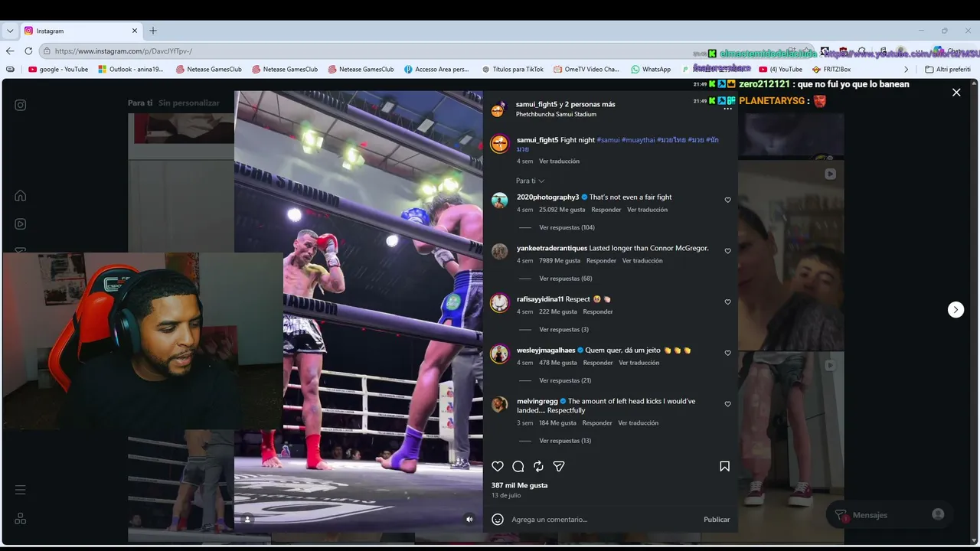This screenshot has width=980, height=551.
Task: Click Responder on the yankeetraderantiques comment
Action: (x=601, y=261)
